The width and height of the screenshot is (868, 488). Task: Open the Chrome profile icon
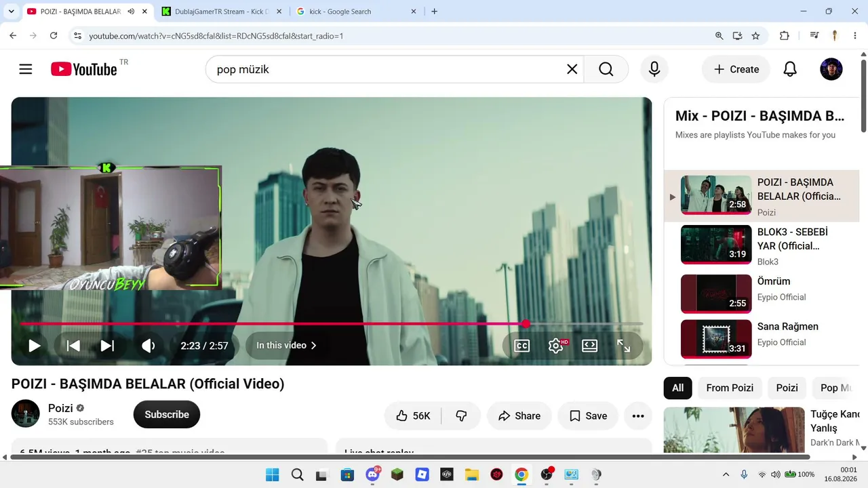[x=835, y=36]
